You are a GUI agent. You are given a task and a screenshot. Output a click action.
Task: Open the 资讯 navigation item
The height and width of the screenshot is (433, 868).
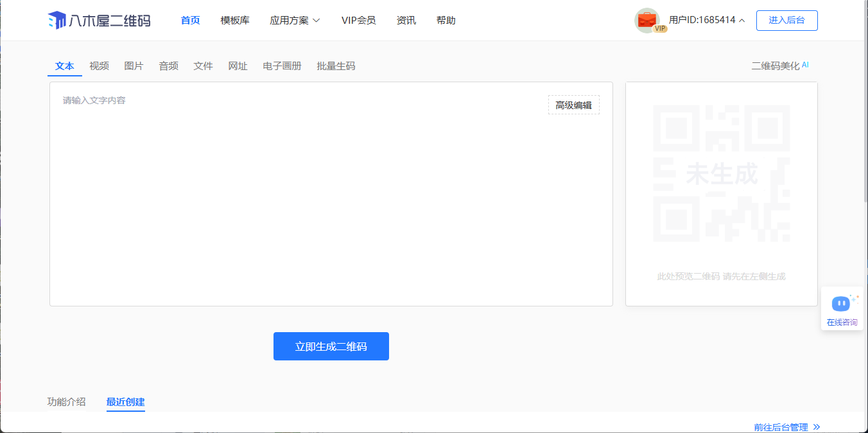[x=406, y=21]
